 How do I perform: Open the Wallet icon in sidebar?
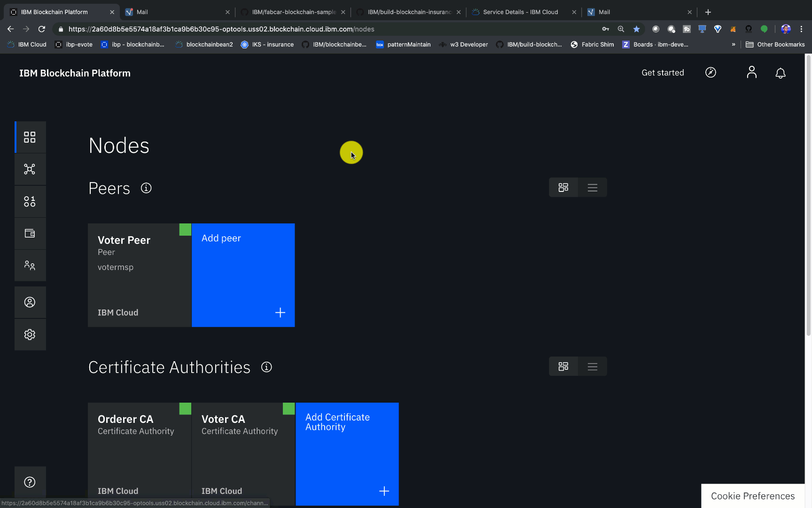click(30, 233)
